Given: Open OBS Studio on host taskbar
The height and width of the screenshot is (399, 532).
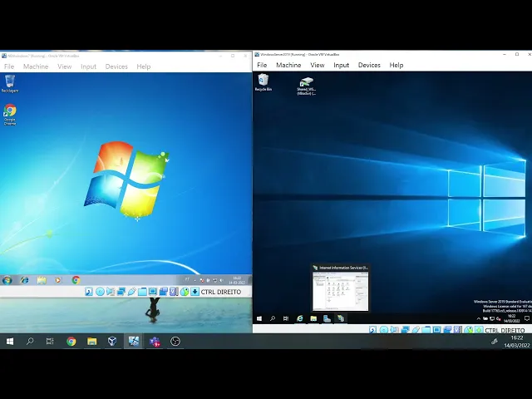Looking at the screenshot, I should click(x=175, y=342).
